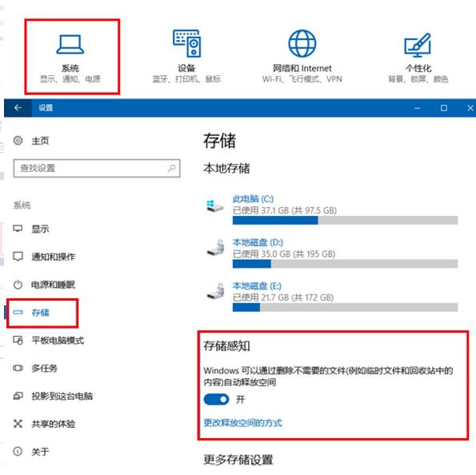Click the 已使用 21.7 GB (共 172 GB) text

(x=283, y=297)
